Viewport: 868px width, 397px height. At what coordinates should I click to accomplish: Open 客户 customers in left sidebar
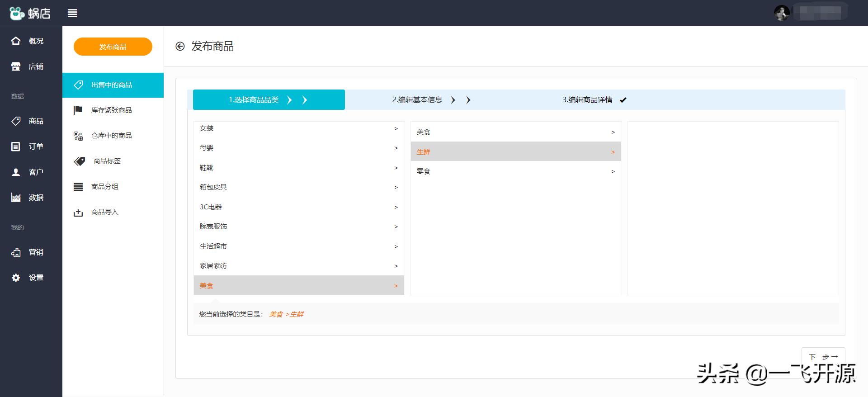click(28, 172)
